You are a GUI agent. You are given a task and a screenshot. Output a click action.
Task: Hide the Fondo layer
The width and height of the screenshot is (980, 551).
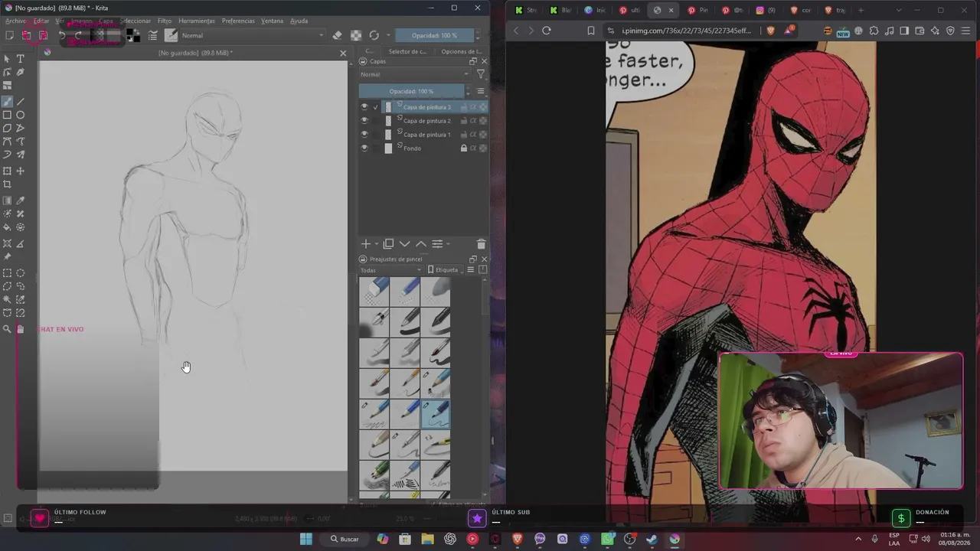click(x=364, y=148)
